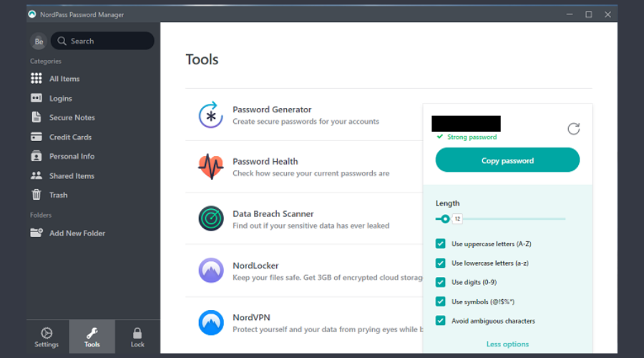
Task: Open Password Health tool title
Action: point(265,161)
